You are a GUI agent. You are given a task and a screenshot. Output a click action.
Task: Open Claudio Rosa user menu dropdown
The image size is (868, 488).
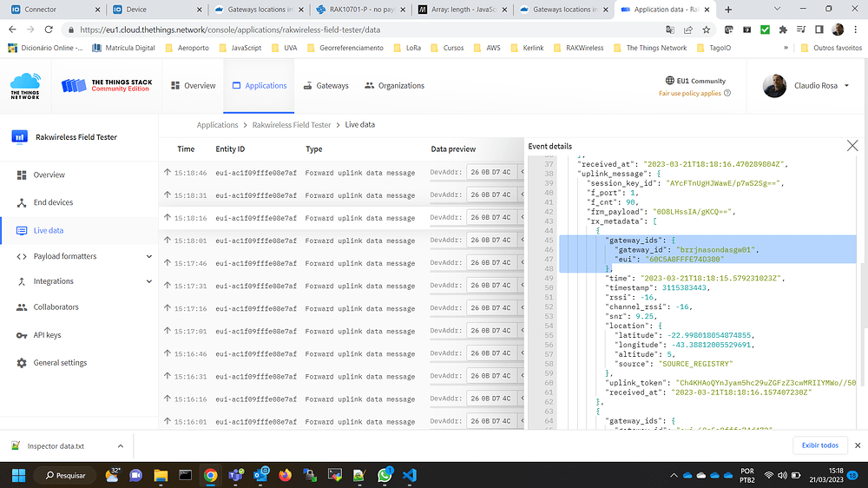pyautogui.click(x=806, y=86)
